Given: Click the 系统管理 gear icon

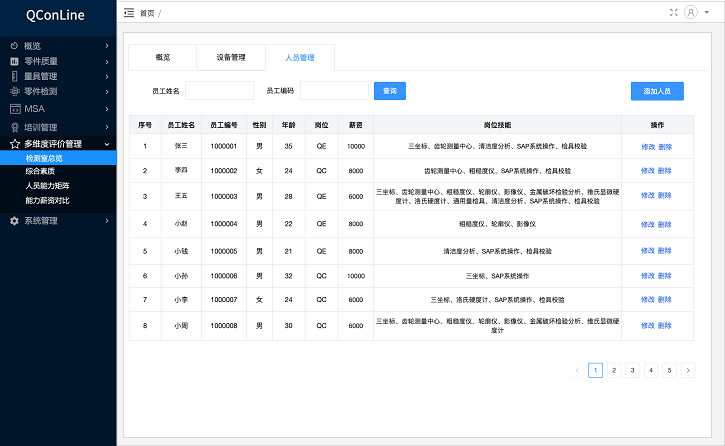Looking at the screenshot, I should (x=14, y=220).
